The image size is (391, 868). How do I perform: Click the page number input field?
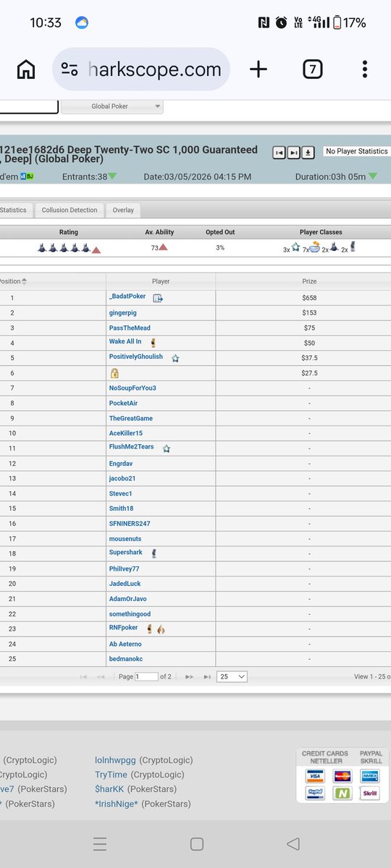click(x=146, y=676)
